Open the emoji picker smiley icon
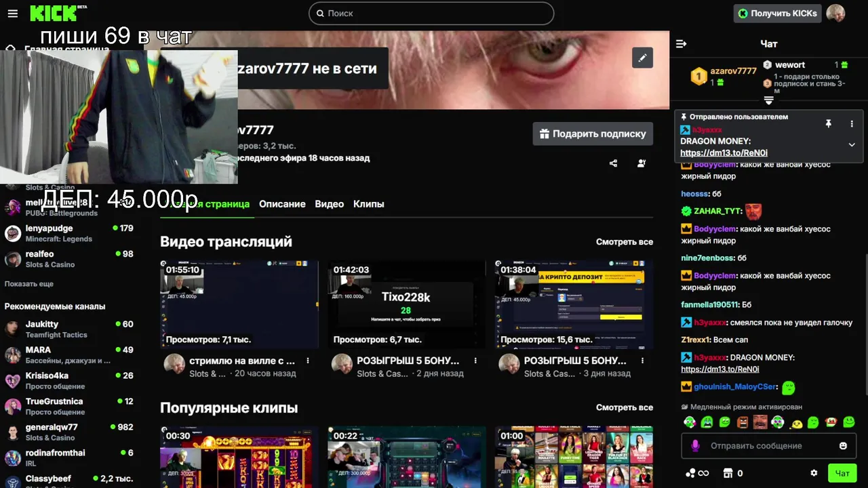Viewport: 868px width, 488px height. pyautogui.click(x=843, y=446)
